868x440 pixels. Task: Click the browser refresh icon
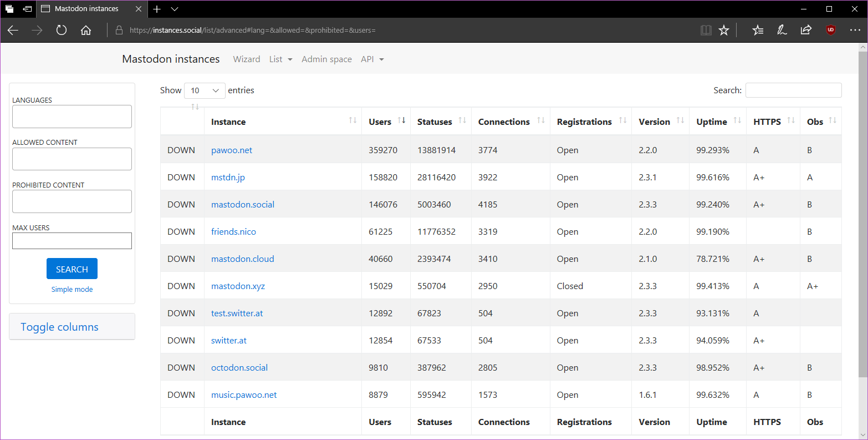(62, 31)
